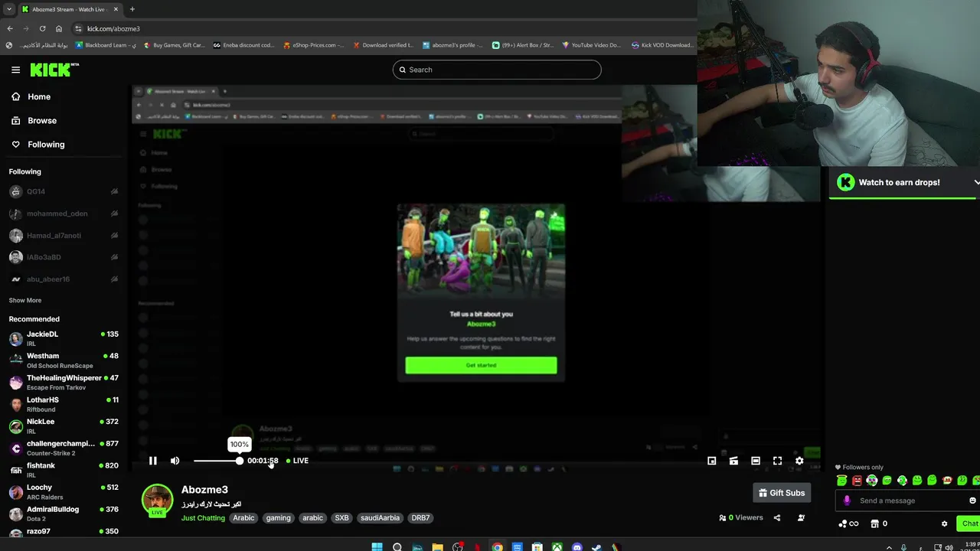Image resolution: width=980 pixels, height=551 pixels.
Task: Select the Arabic language tag
Action: (x=243, y=518)
